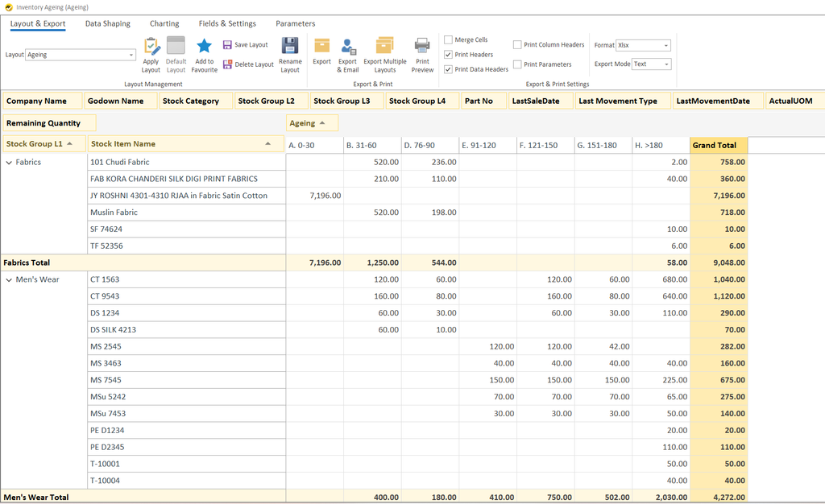Click the Export & Email icon

pos(348,47)
